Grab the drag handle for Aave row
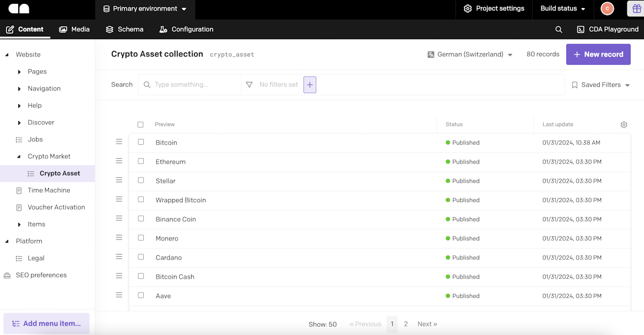Screen dimensions: 644x335 pos(119,295)
